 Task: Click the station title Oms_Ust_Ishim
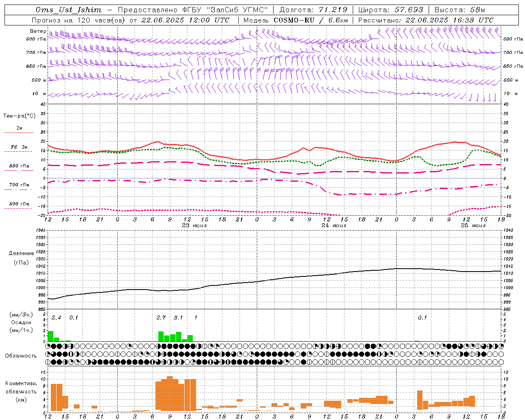pos(69,10)
